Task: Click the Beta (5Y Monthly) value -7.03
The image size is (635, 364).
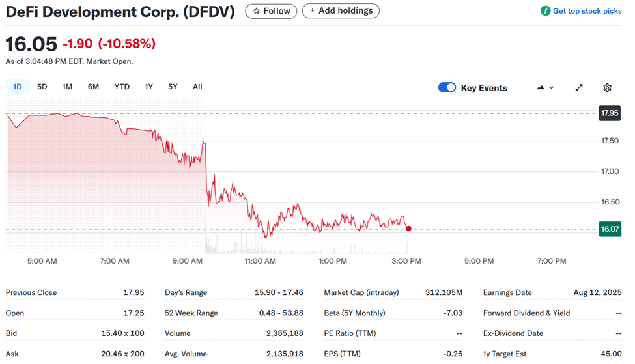Action: pos(453,313)
